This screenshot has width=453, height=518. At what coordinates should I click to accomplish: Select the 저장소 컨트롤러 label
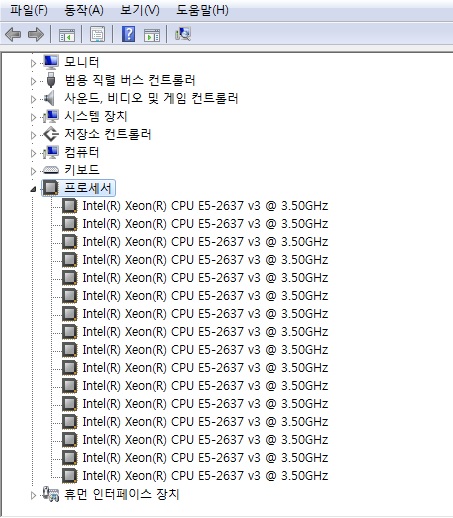click(108, 134)
